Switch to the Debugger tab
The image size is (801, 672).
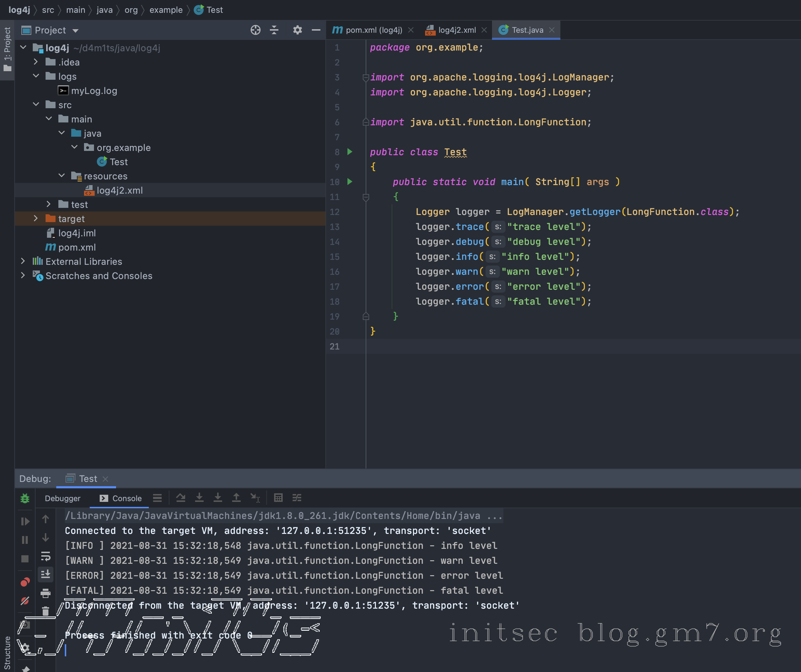click(63, 498)
